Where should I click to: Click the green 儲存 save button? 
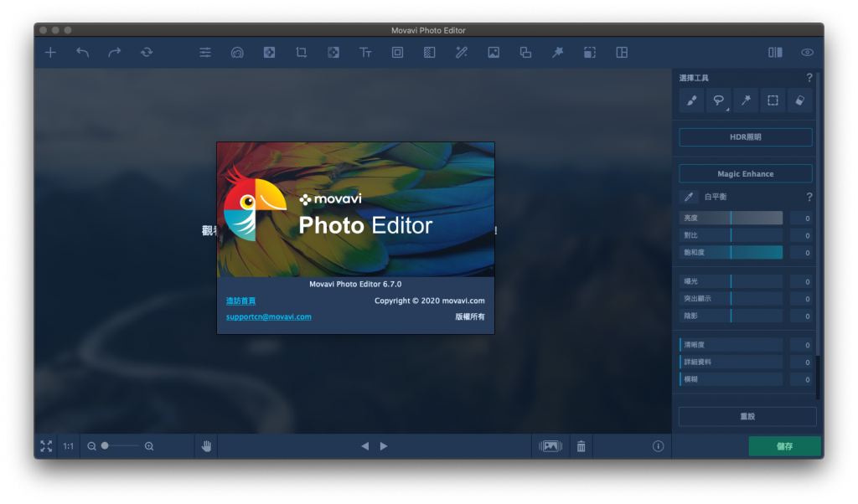[784, 446]
